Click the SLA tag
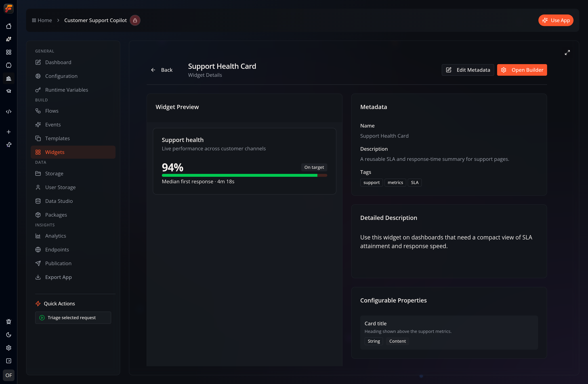Viewport: 588px width, 384px height. pos(415,182)
